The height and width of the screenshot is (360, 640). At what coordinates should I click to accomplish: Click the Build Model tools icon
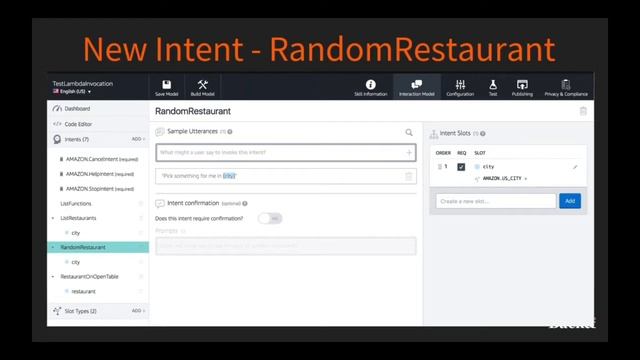click(202, 84)
